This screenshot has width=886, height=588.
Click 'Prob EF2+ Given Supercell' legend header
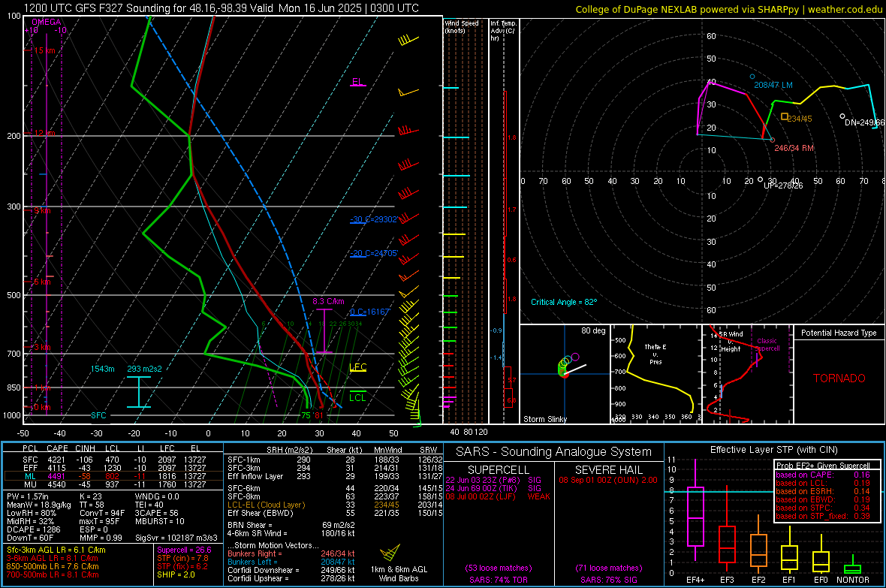click(823, 466)
